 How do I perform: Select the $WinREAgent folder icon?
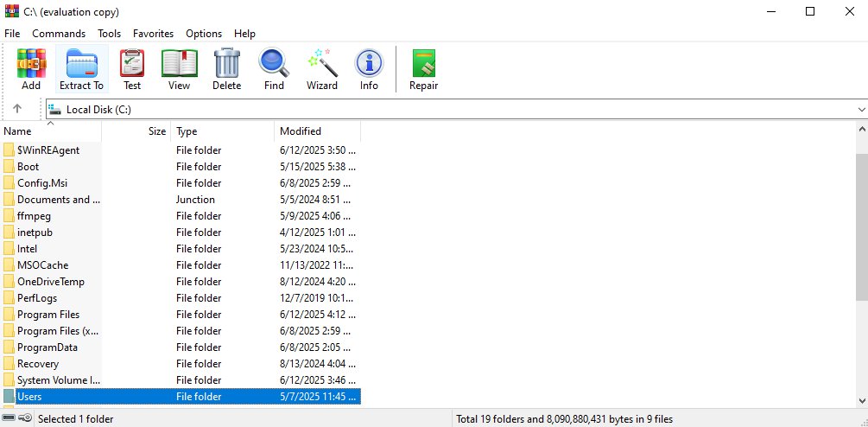coord(9,150)
